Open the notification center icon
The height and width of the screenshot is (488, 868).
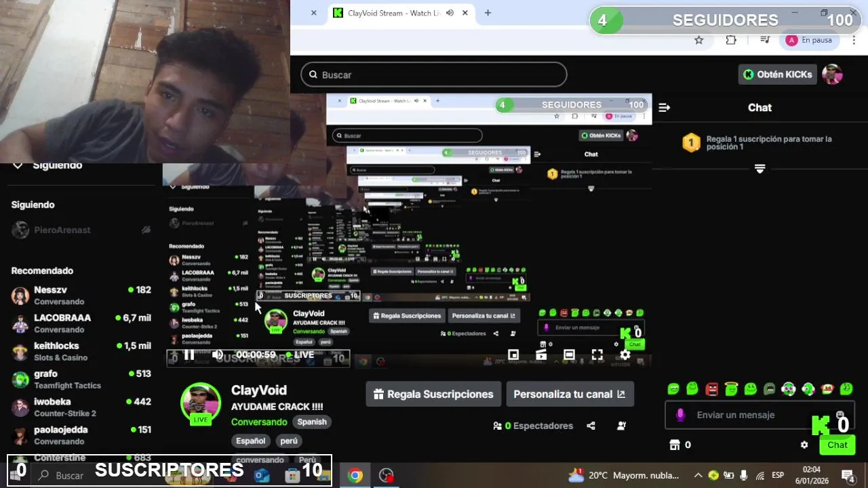tap(848, 475)
